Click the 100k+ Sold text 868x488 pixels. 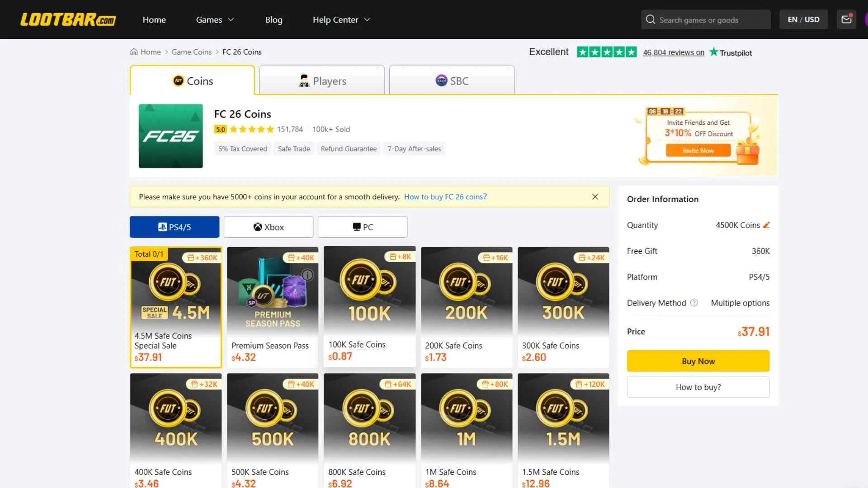coord(331,129)
